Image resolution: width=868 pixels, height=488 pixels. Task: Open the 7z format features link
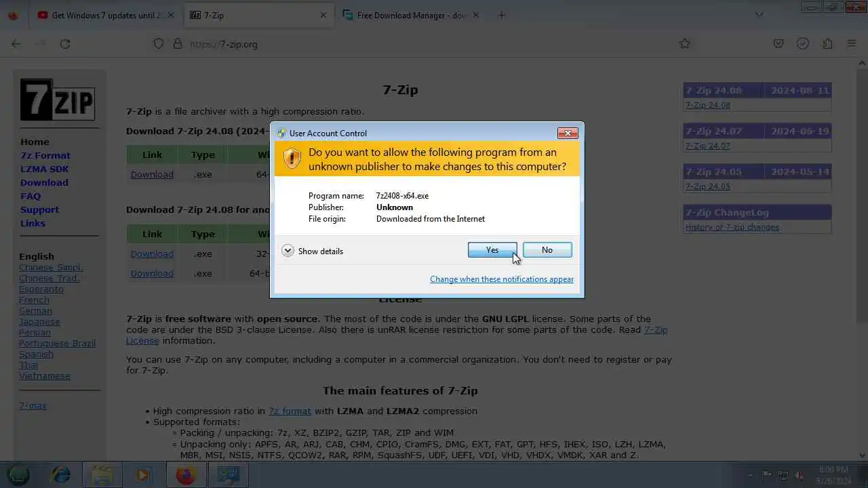coord(290,411)
